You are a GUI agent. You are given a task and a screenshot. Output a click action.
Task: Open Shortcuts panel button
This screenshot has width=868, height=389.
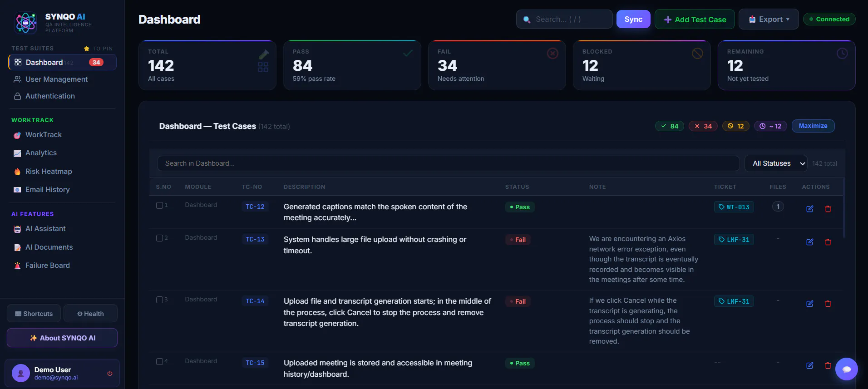coord(34,313)
